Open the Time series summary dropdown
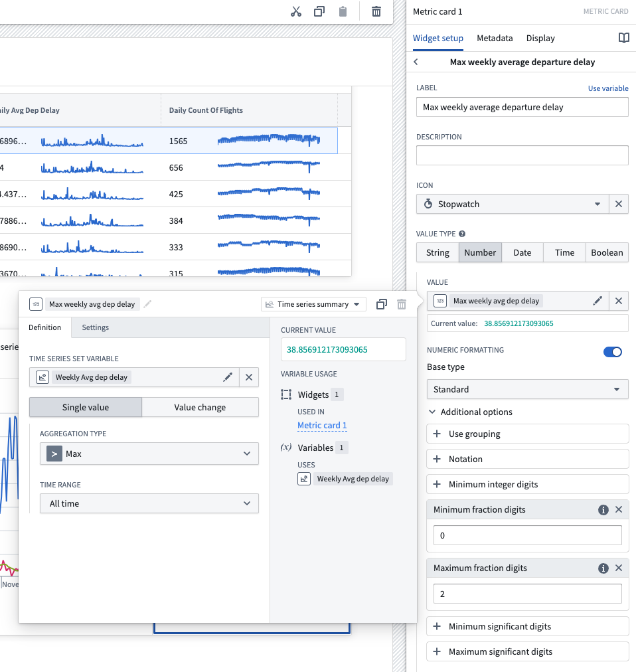Image resolution: width=636 pixels, height=672 pixels. click(x=313, y=304)
